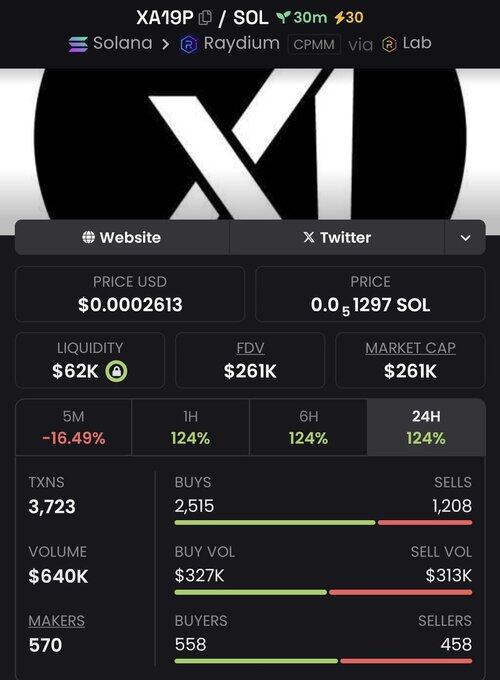Click the globe icon on Website
Screen dimensions: 500x680
click(88, 237)
